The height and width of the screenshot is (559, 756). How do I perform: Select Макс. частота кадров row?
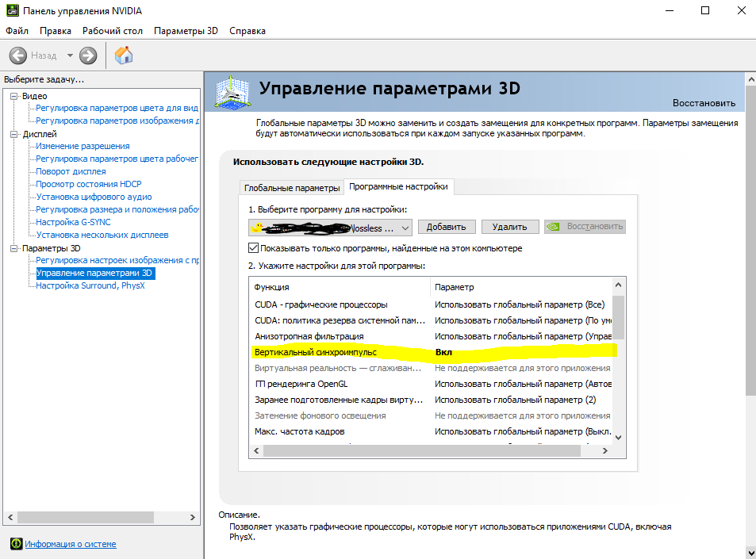(x=432, y=432)
